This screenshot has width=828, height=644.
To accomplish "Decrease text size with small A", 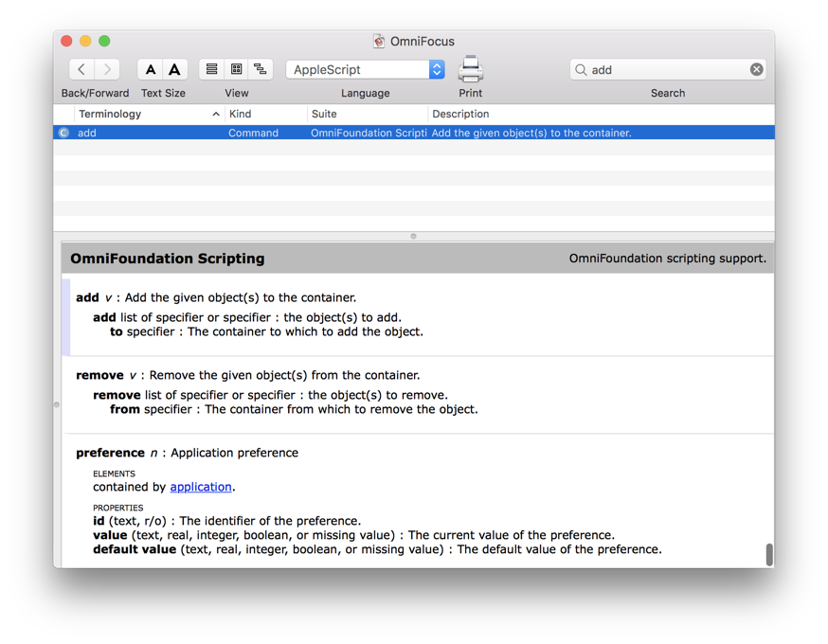I will (151, 69).
